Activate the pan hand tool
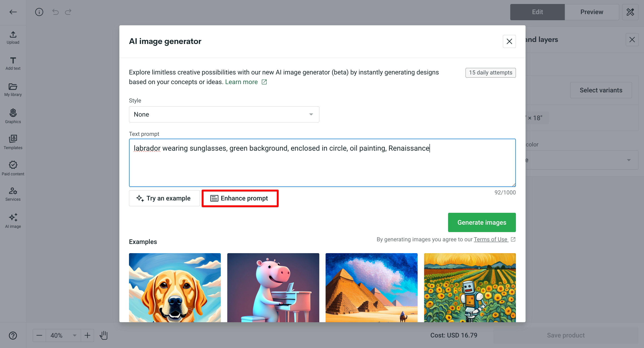The height and width of the screenshot is (348, 644). [x=103, y=335]
